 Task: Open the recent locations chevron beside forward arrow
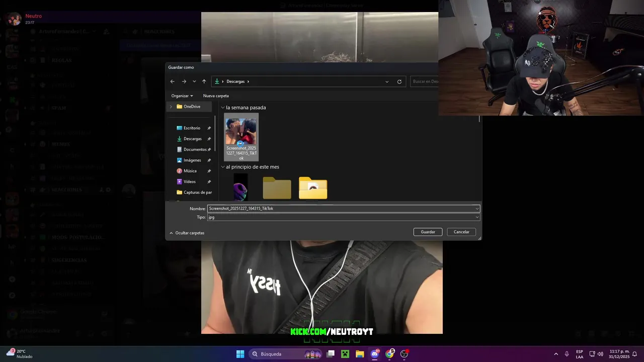194,81
